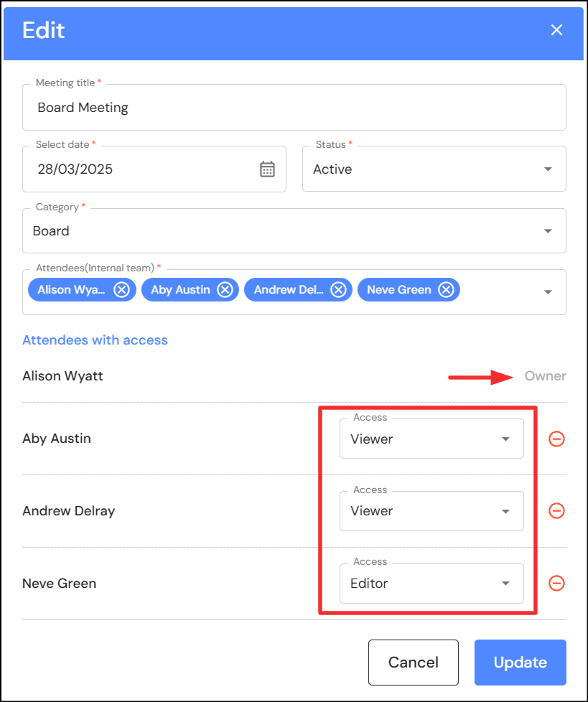Expand the Attendees internal team dropdown arrow
Image resolution: width=588 pixels, height=702 pixels.
548,292
